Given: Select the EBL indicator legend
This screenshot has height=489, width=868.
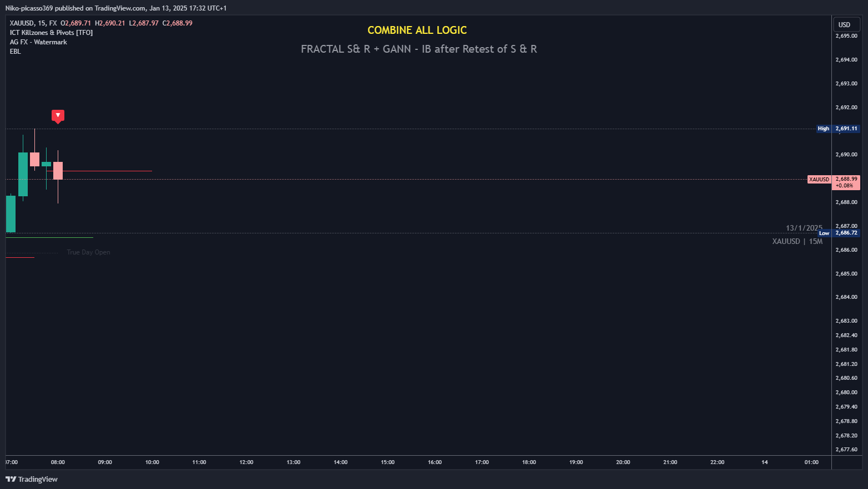Looking at the screenshot, I should 15,52.
